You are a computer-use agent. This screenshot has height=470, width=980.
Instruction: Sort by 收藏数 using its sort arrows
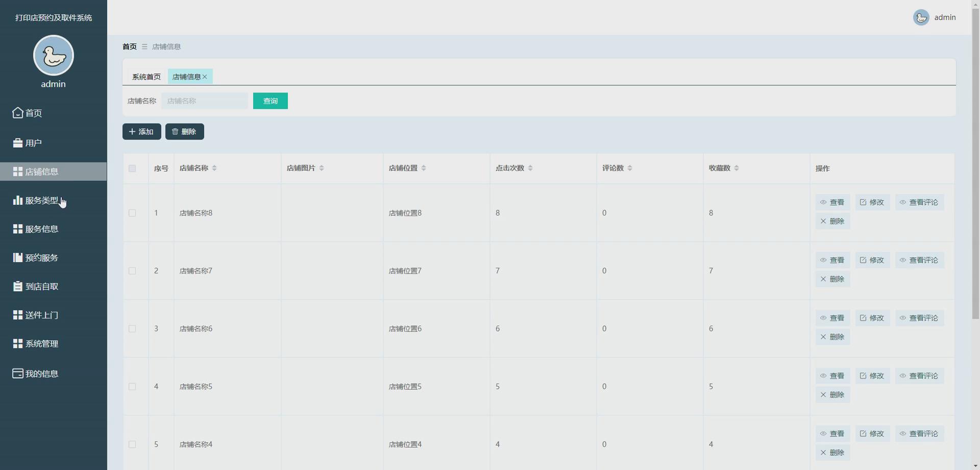coord(737,168)
